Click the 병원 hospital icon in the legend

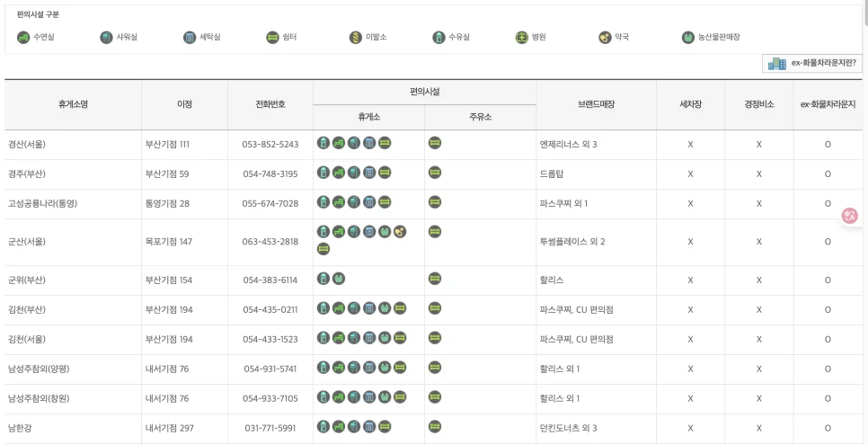tap(522, 38)
